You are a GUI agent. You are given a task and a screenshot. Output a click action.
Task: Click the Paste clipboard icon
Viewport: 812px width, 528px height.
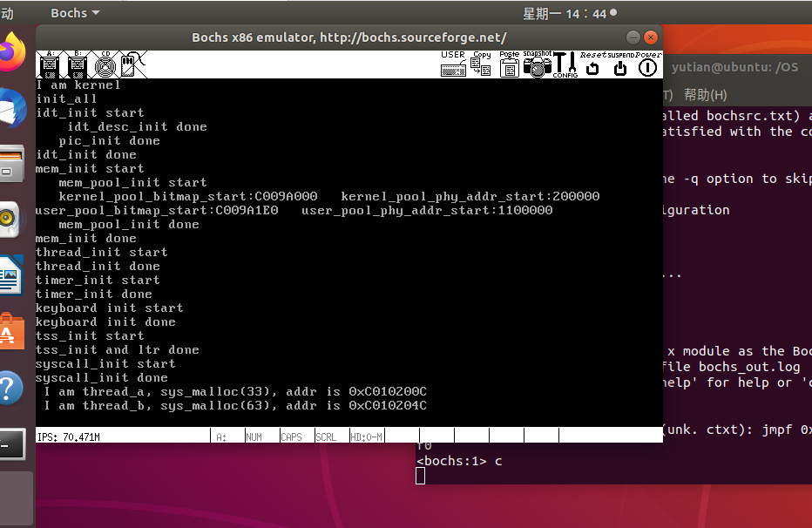coord(510,64)
